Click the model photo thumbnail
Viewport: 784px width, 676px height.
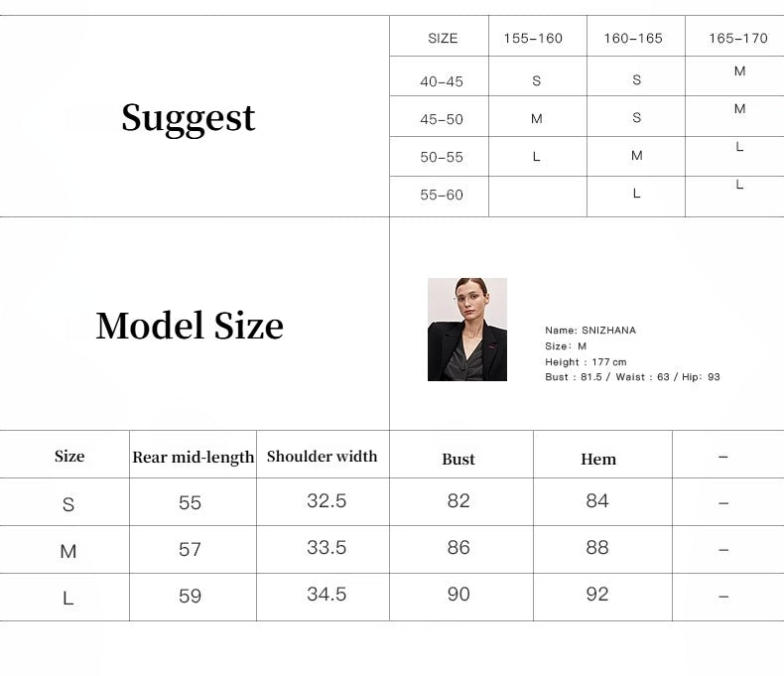tap(466, 330)
